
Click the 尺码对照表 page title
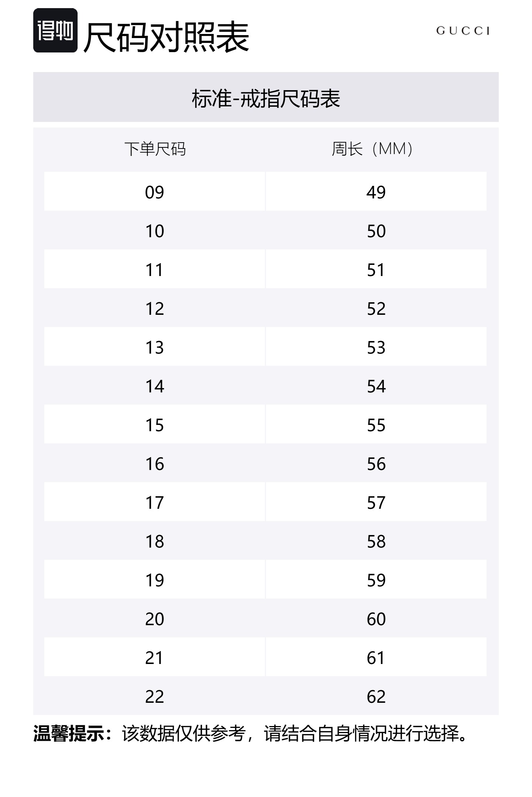tap(166, 37)
